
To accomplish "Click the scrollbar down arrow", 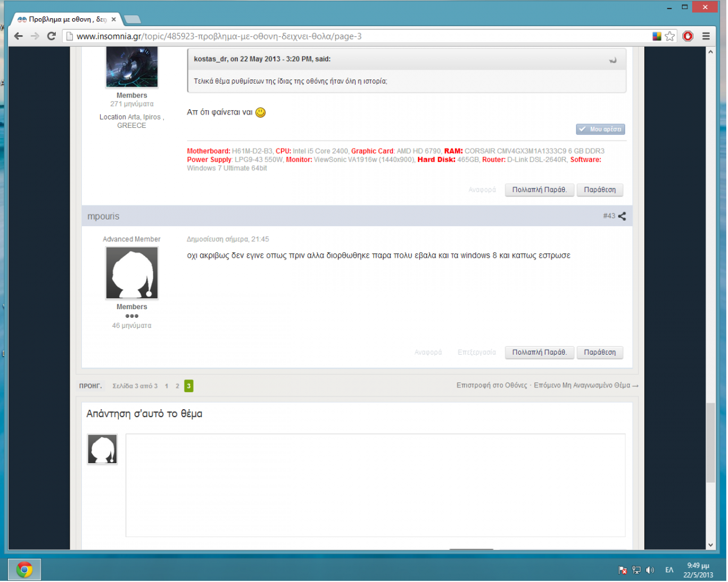I will click(710, 545).
